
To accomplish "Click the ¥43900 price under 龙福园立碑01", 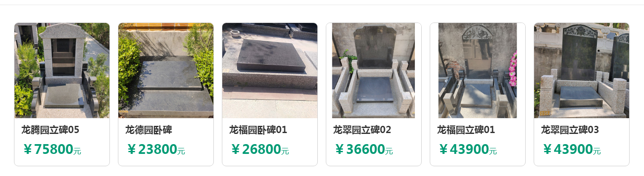I will [468, 150].
